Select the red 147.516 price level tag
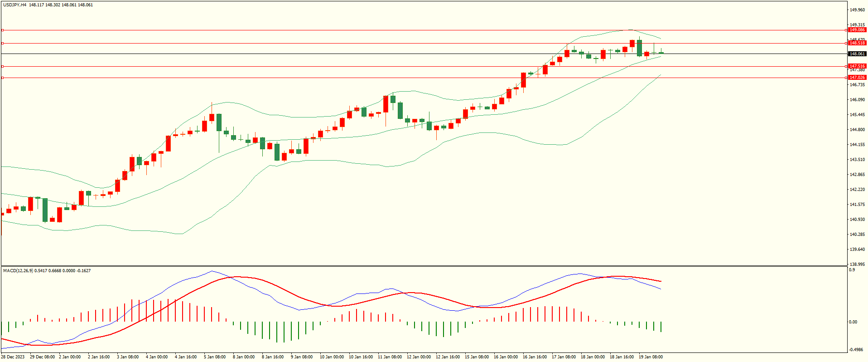The height and width of the screenshot is (362, 868). [x=857, y=66]
